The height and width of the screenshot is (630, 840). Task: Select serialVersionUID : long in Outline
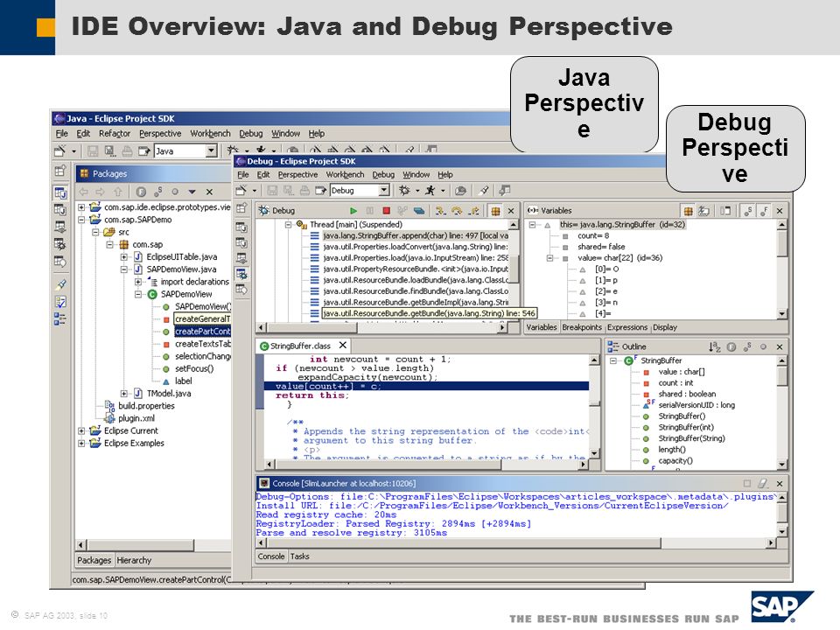tap(696, 405)
